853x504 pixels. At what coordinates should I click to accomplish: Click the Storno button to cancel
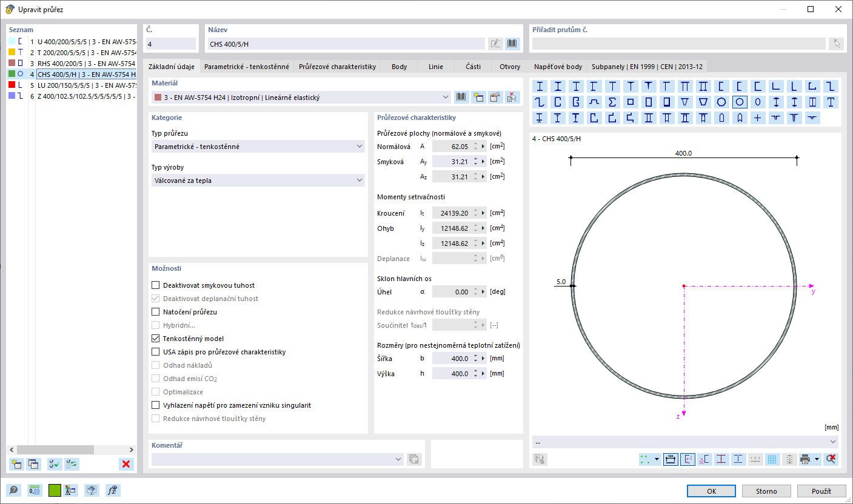[x=766, y=491]
